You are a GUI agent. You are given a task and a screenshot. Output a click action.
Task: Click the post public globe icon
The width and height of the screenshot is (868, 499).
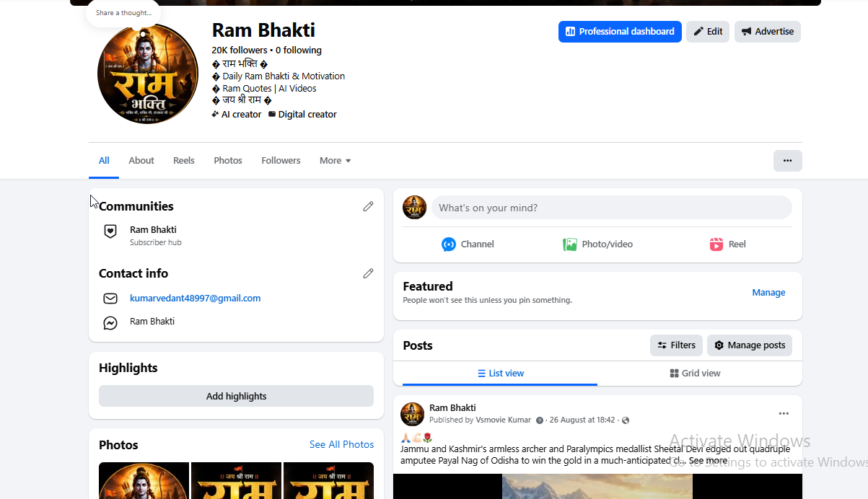tap(626, 420)
